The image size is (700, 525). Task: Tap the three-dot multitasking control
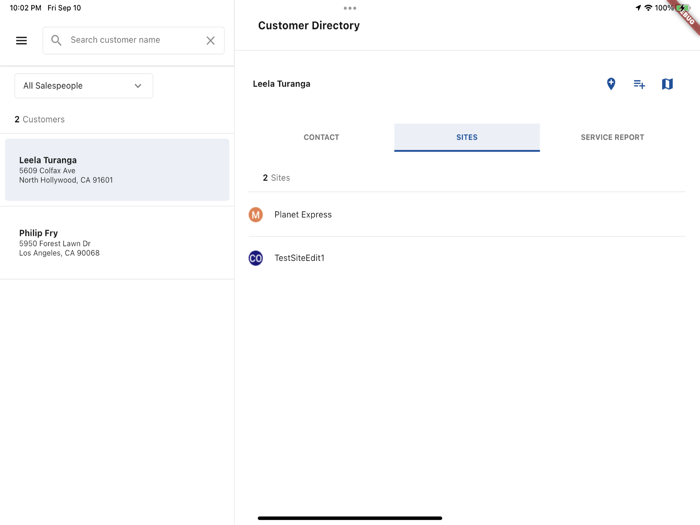[350, 8]
